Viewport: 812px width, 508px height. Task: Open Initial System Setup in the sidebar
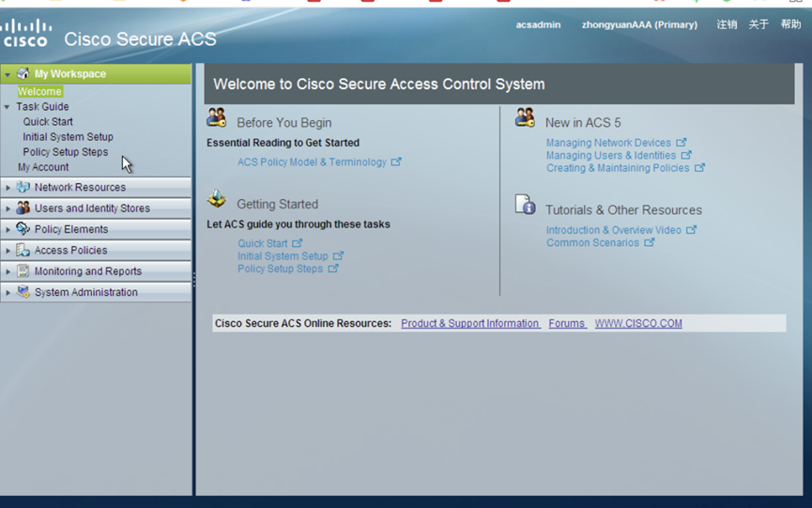[68, 137]
